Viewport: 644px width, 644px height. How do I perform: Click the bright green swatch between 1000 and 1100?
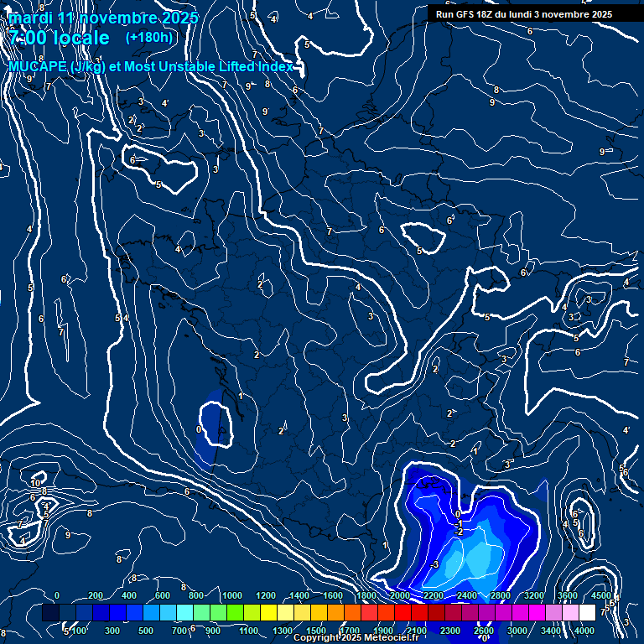236,612
